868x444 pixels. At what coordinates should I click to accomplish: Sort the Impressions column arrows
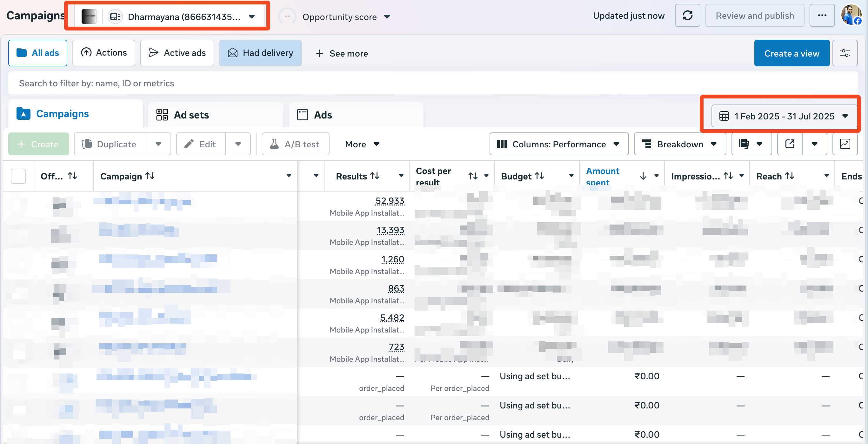(x=728, y=176)
